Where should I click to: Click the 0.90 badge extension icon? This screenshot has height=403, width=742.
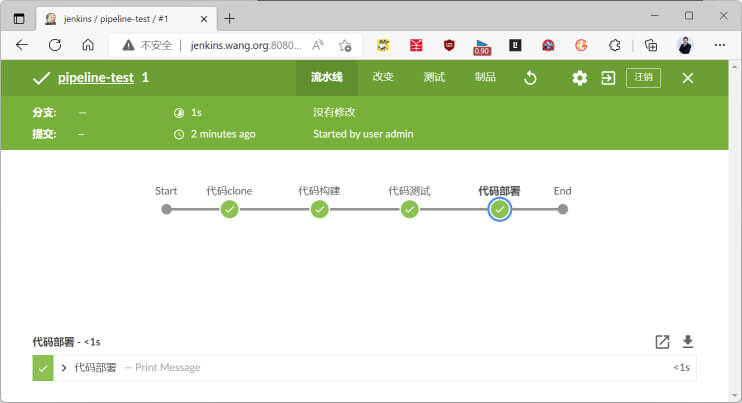tap(482, 47)
